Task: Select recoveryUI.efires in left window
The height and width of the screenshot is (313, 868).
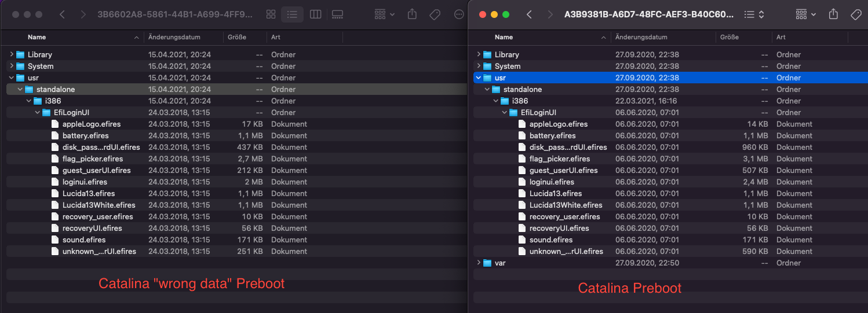Action: [x=93, y=228]
